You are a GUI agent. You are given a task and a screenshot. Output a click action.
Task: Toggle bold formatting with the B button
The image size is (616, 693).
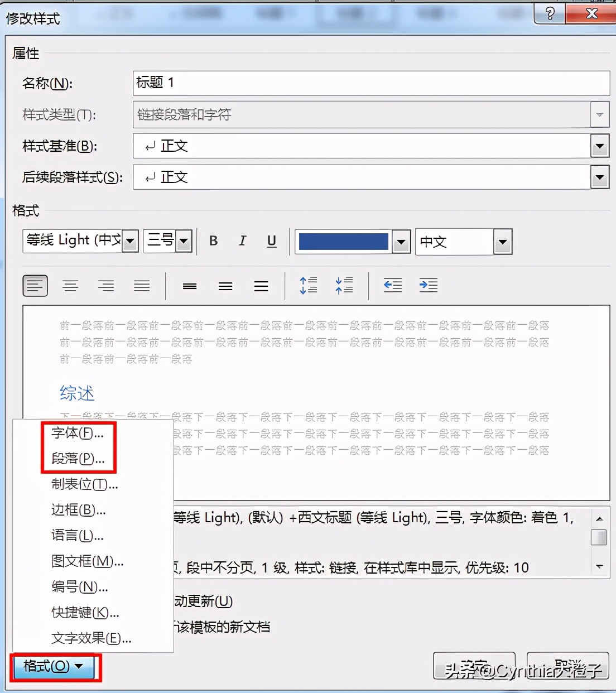[x=213, y=240]
